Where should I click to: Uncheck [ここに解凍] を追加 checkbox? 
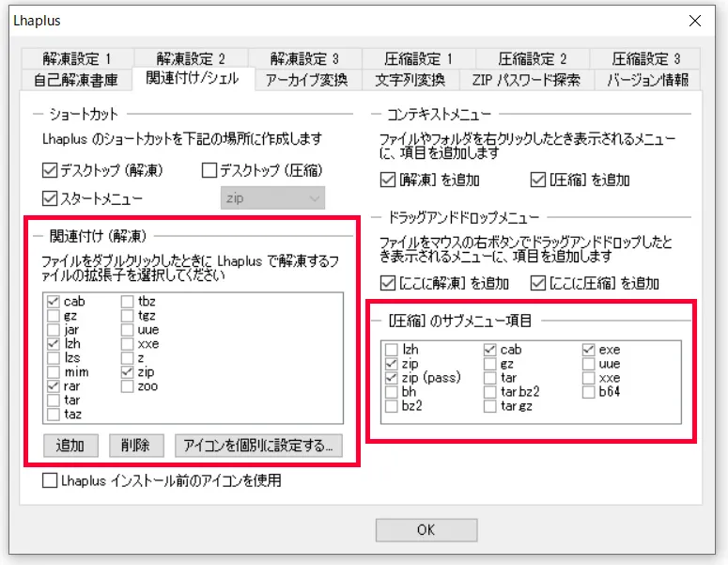click(x=388, y=283)
